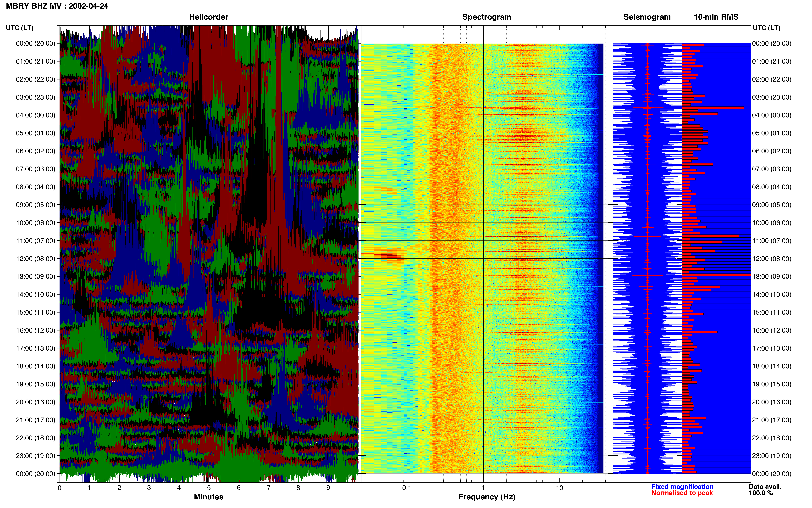
Task: Click left-axis time label 14:00 (10:00)
Action: (x=36, y=295)
